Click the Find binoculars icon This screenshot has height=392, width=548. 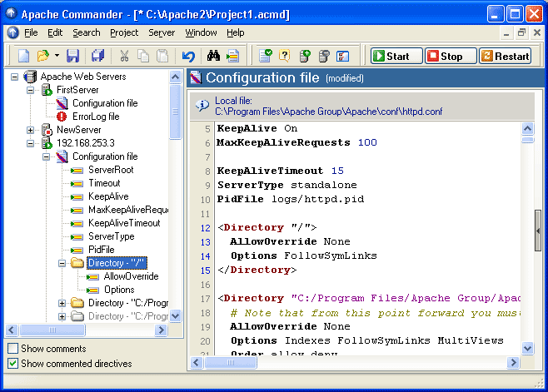(x=213, y=56)
